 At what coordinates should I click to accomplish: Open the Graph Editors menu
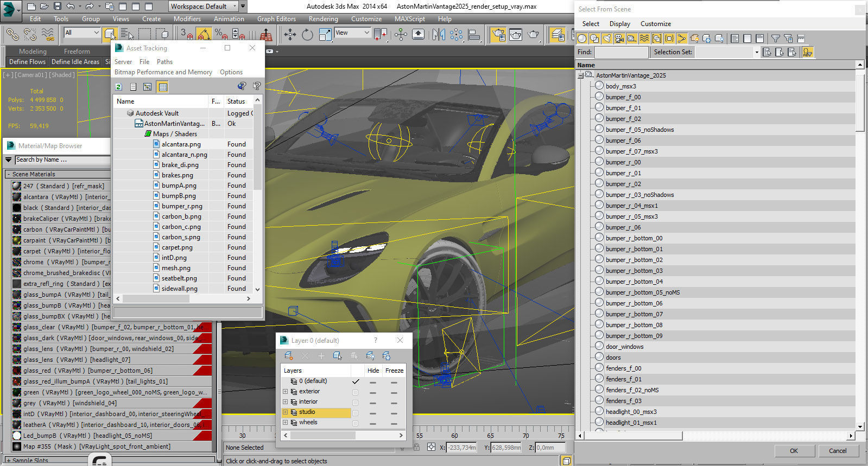tap(276, 18)
